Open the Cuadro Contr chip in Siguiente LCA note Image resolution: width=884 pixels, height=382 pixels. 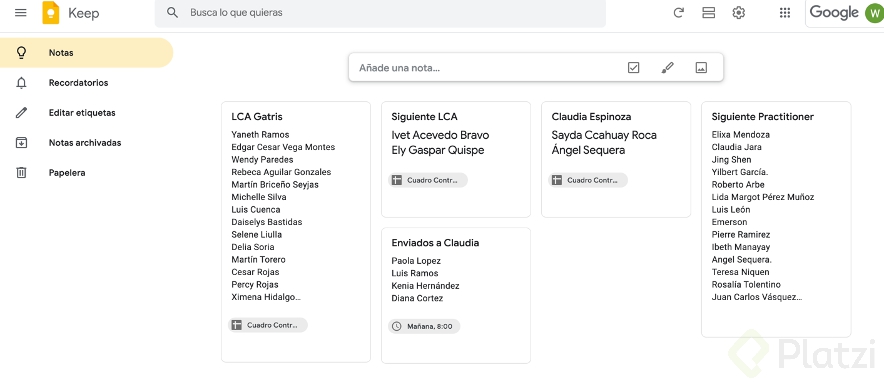click(x=428, y=180)
